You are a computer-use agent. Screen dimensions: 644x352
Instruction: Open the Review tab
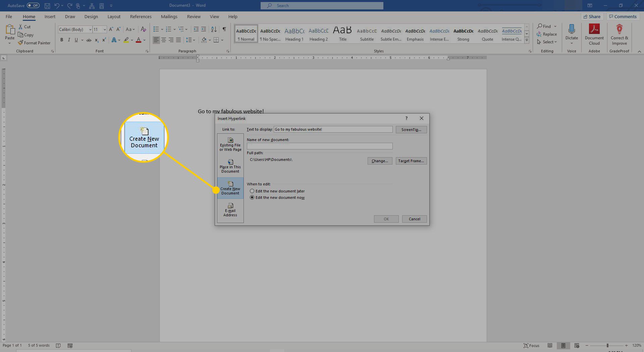(194, 16)
